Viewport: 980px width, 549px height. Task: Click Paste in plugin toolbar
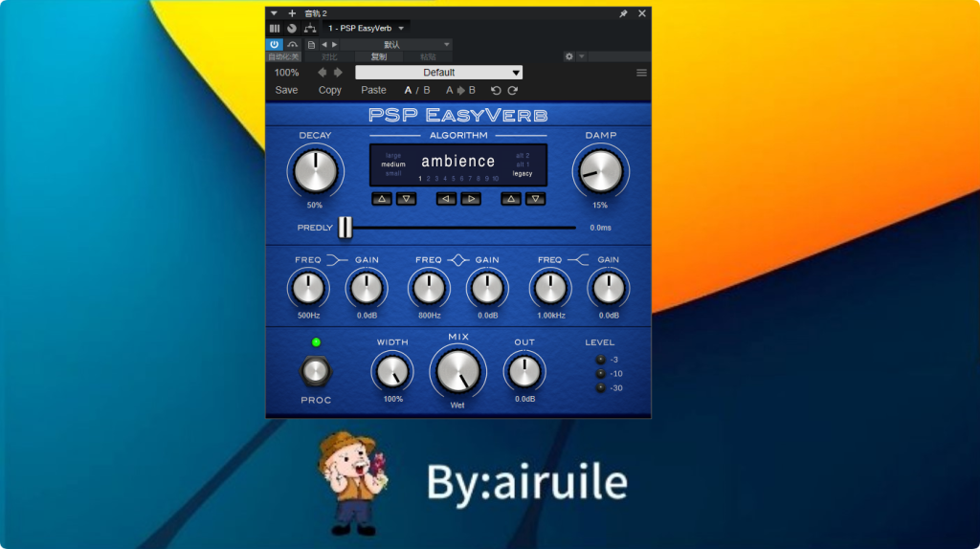pyautogui.click(x=373, y=91)
